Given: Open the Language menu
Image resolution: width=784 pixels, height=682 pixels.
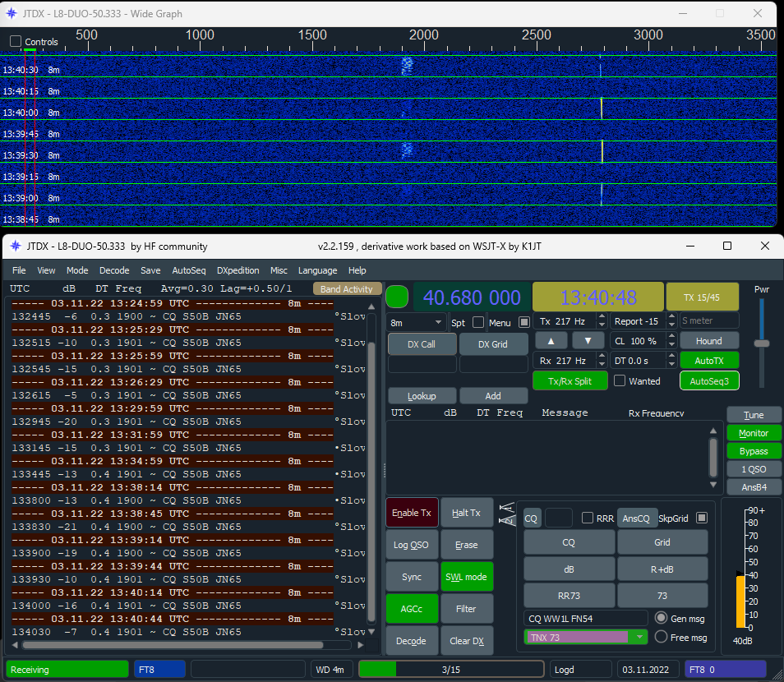Looking at the screenshot, I should pyautogui.click(x=317, y=270).
